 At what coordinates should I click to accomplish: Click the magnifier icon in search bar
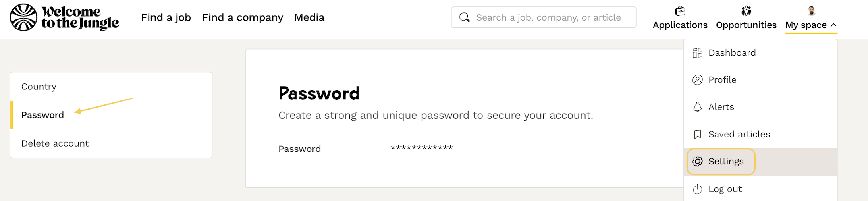464,17
